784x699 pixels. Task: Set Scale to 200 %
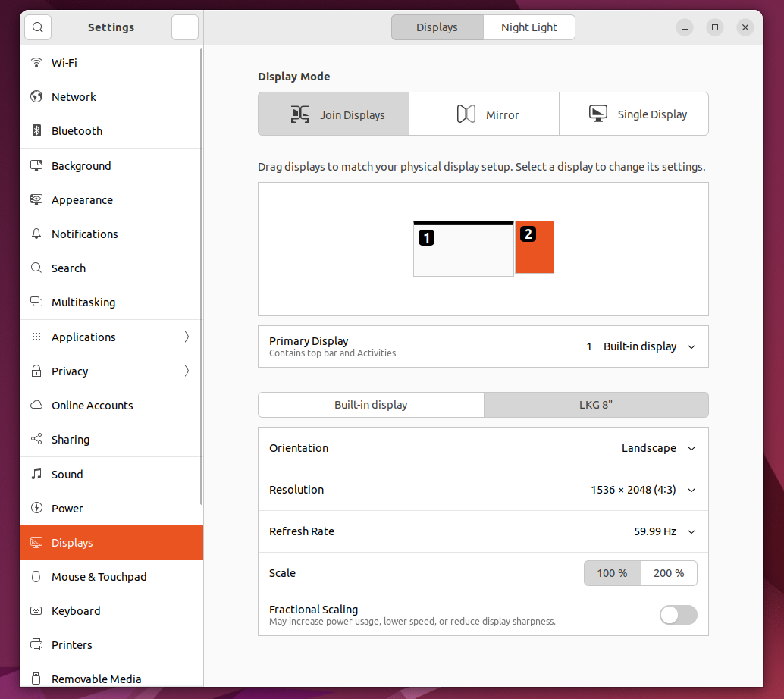[669, 573]
